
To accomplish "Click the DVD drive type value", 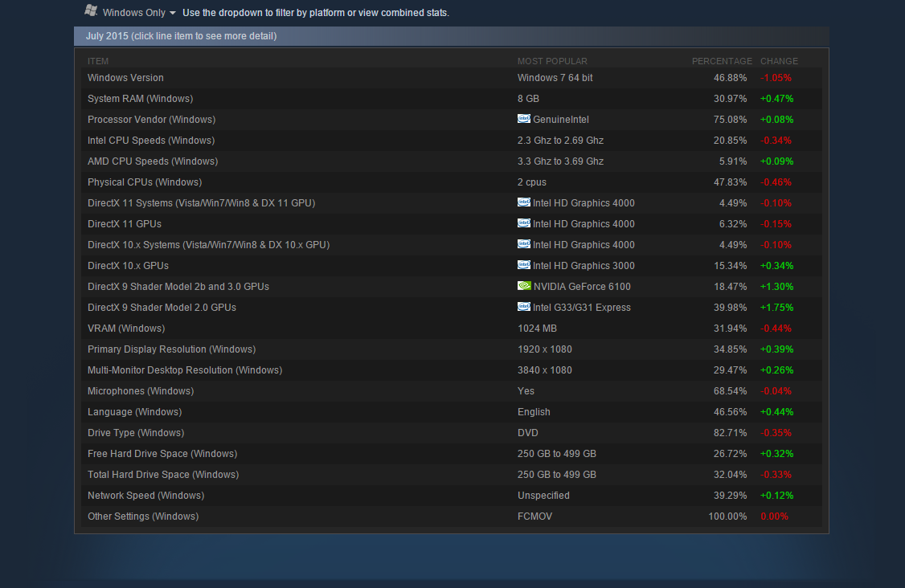I will [527, 433].
